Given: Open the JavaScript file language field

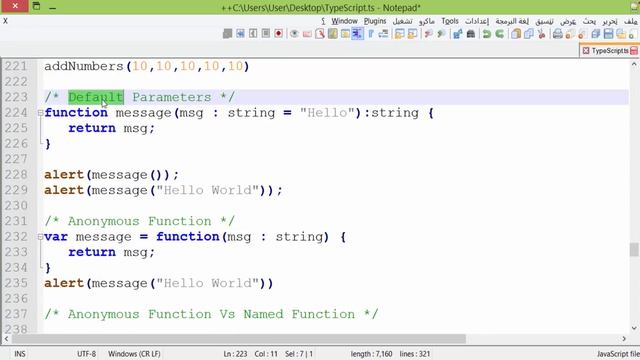Looking at the screenshot, I should pyautogui.click(x=618, y=354).
